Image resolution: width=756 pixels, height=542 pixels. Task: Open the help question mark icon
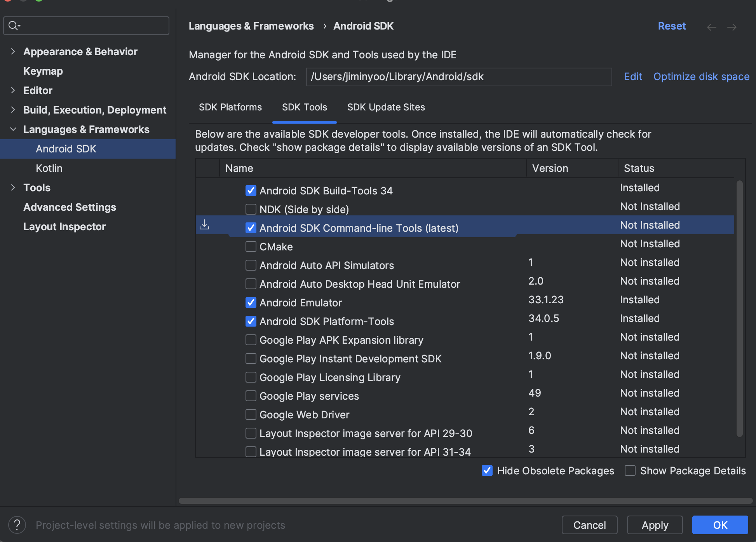click(17, 525)
